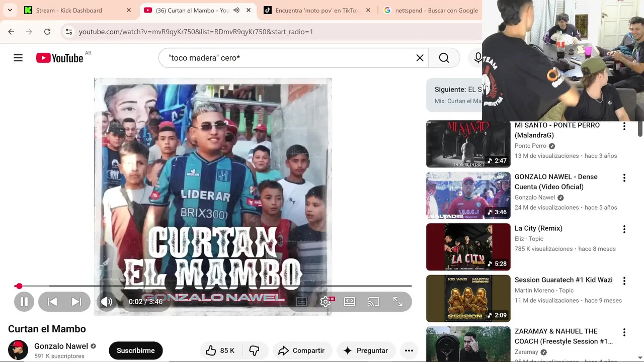Screen dimensions: 644x362
Task: Click the Suscribirme button
Action: pos(136,350)
